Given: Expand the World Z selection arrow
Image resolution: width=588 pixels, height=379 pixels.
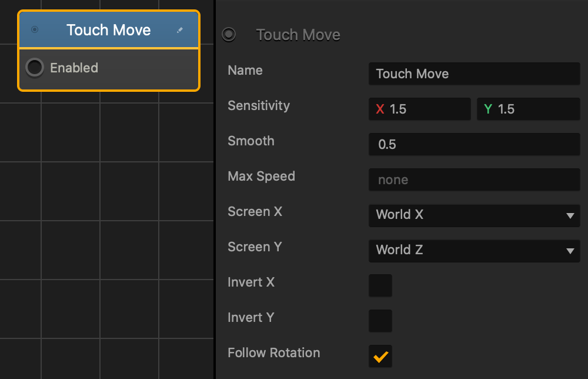Looking at the screenshot, I should click(x=569, y=251).
